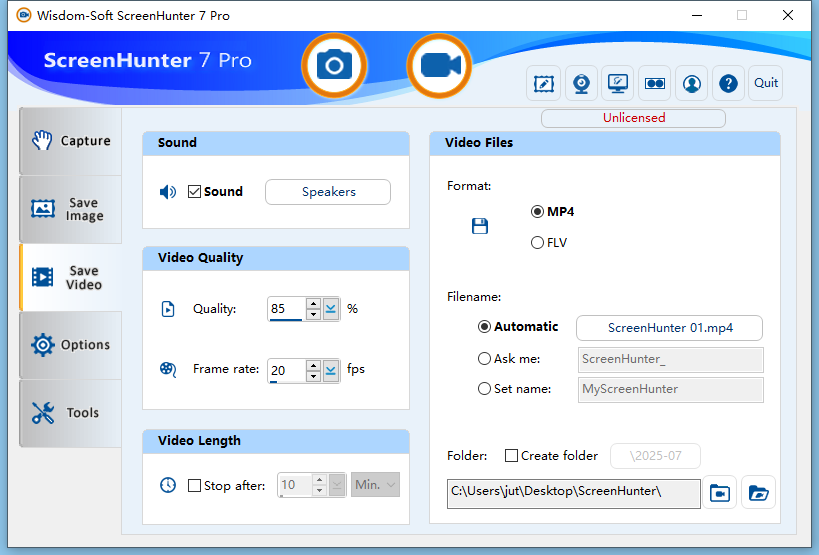This screenshot has height=555, width=819.
Task: Click the Quit button
Action: point(766,84)
